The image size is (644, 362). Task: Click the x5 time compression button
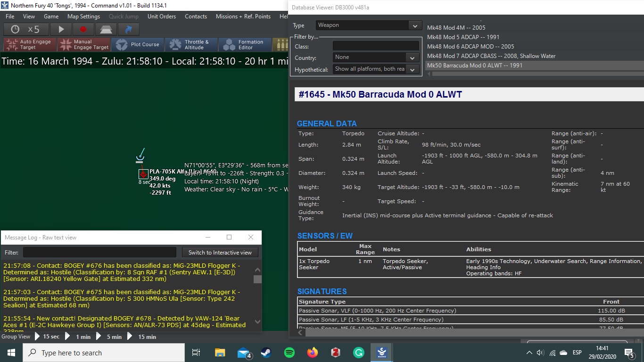(x=25, y=29)
